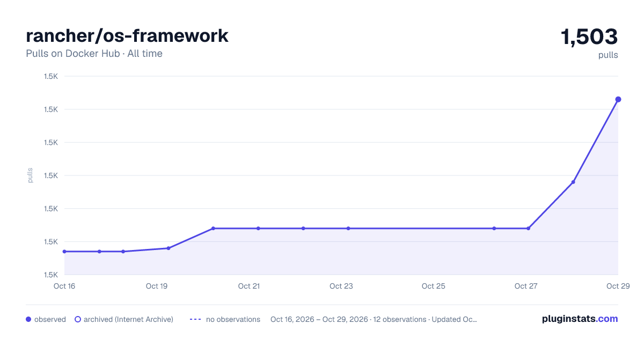Select the plateau data point above Oct 23

[348, 229]
